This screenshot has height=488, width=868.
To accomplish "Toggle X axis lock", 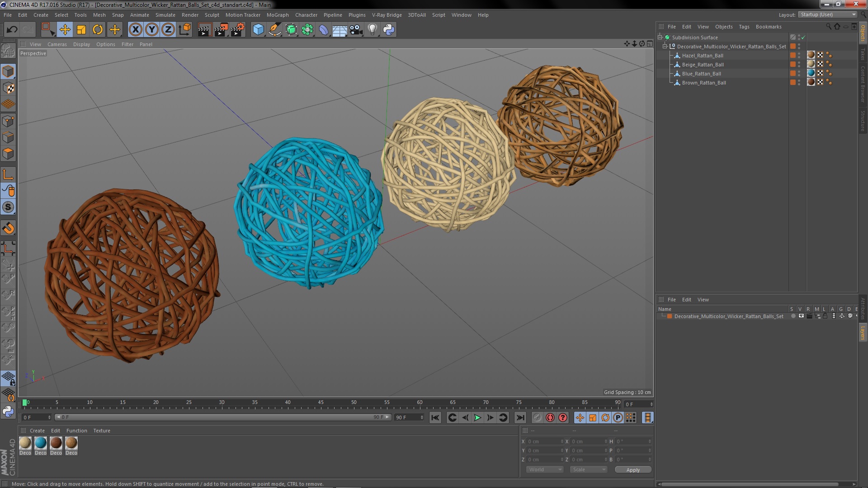I will (x=135, y=30).
